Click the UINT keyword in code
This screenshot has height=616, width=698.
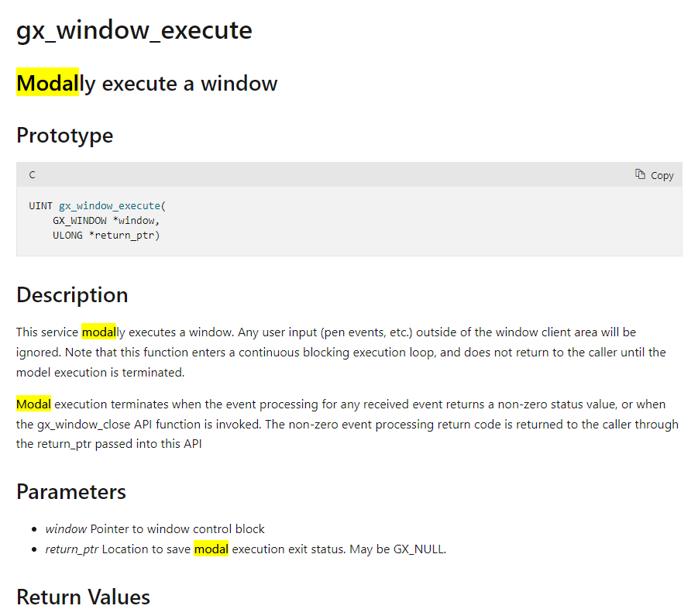40,205
